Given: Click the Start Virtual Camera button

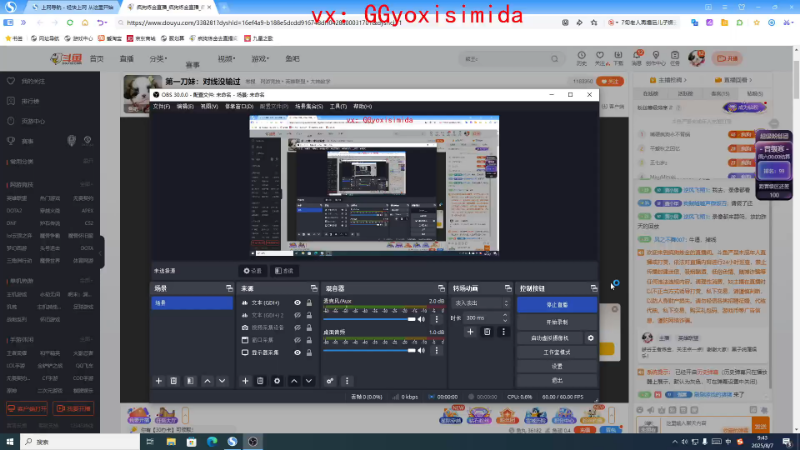Looking at the screenshot, I should click(550, 338).
